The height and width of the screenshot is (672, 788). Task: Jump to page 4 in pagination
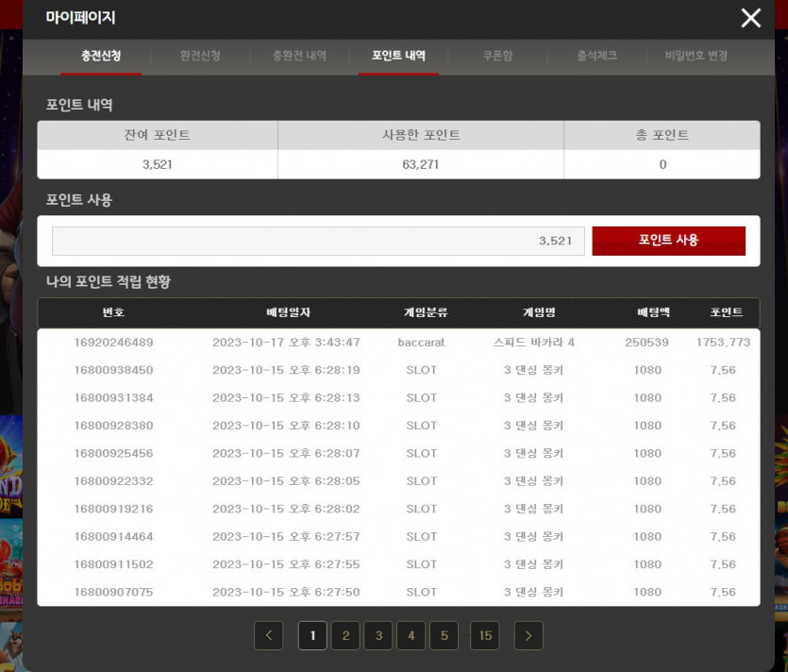pos(411,635)
